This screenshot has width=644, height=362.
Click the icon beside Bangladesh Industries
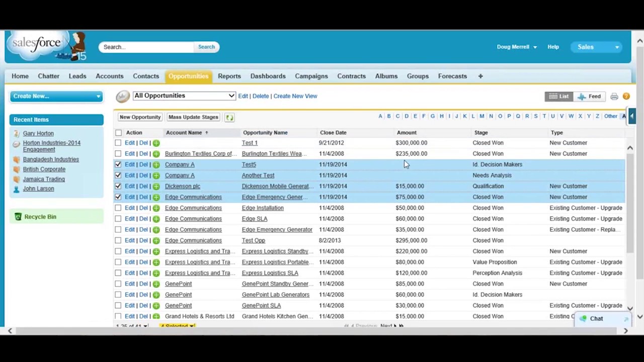[17, 159]
